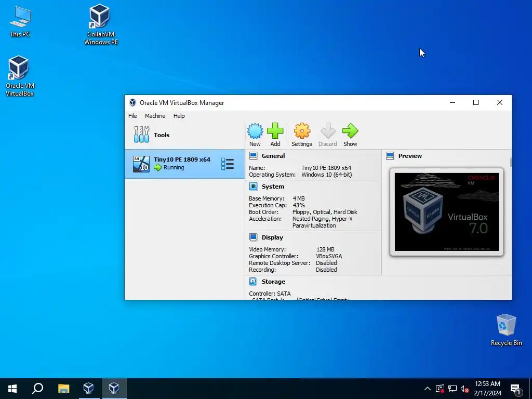This screenshot has width=532, height=399.
Task: Click the System chip icon
Action: [x=253, y=187]
